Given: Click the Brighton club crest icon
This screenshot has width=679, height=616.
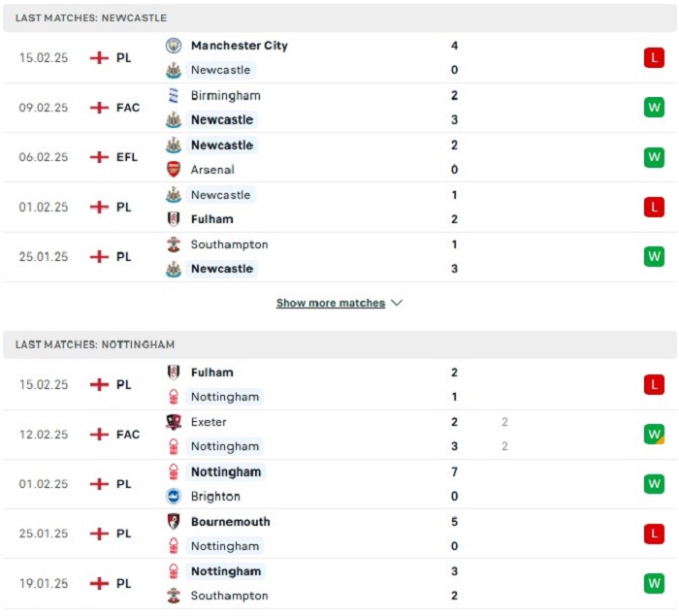Looking at the screenshot, I should 174,497.
